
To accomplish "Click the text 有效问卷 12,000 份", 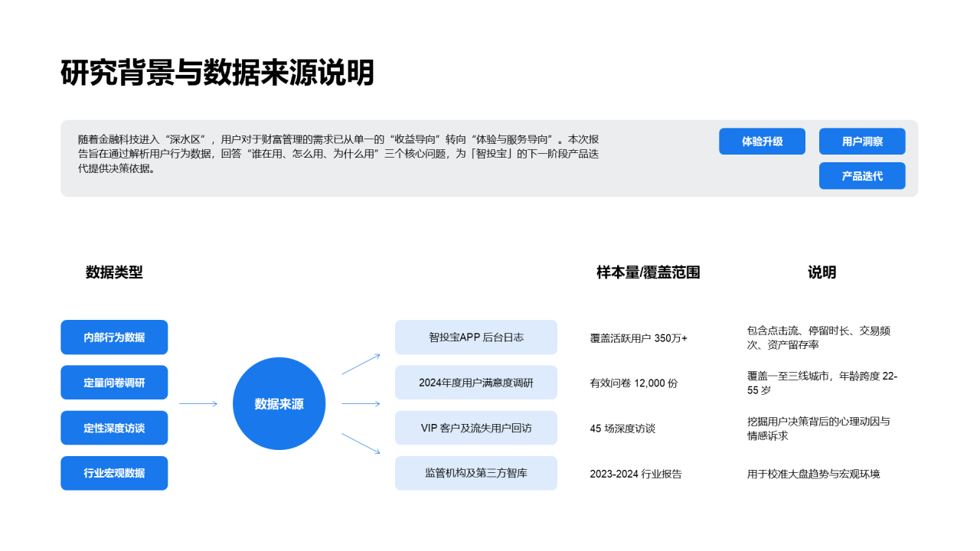I will point(633,383).
